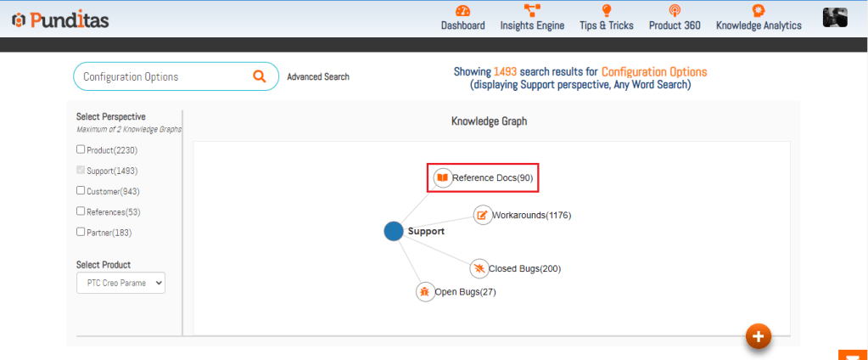Toggle the References(53) checkbox
Image resolution: width=868 pixels, height=360 pixels.
tap(81, 211)
